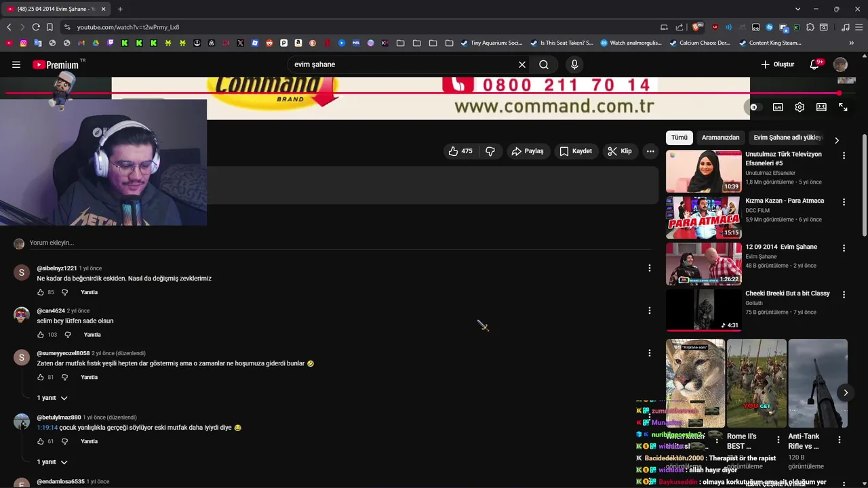Clear the search text with the X
Screen dimensions: 868x488
point(522,64)
